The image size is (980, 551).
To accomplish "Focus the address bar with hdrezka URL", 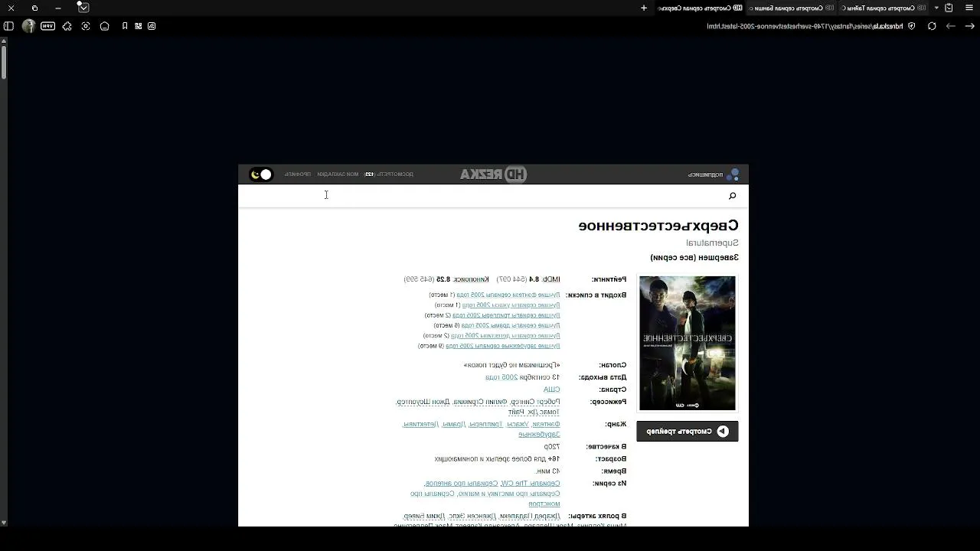I will [x=805, y=26].
